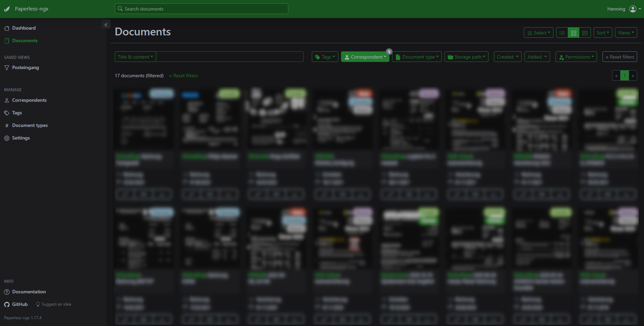The height and width of the screenshot is (326, 644).
Task: Open Settings from the sidebar
Action: (21, 138)
